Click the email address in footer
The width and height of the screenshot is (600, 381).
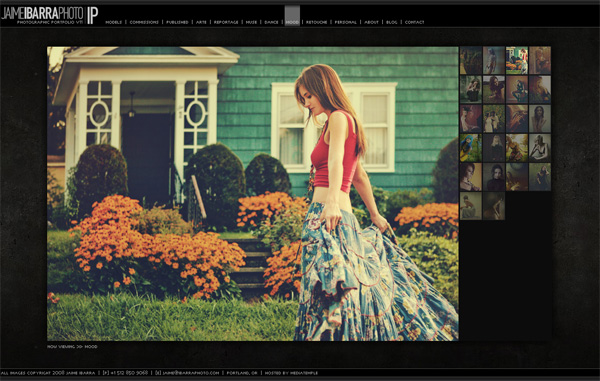click(188, 373)
